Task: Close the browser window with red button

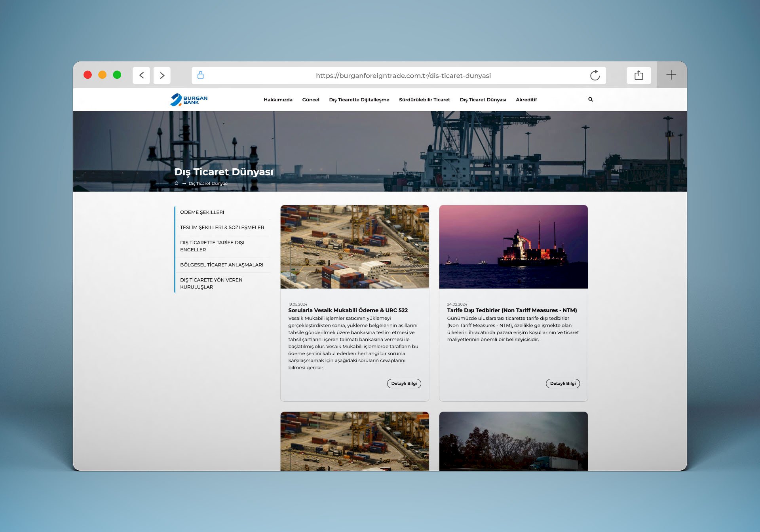Action: [88, 75]
